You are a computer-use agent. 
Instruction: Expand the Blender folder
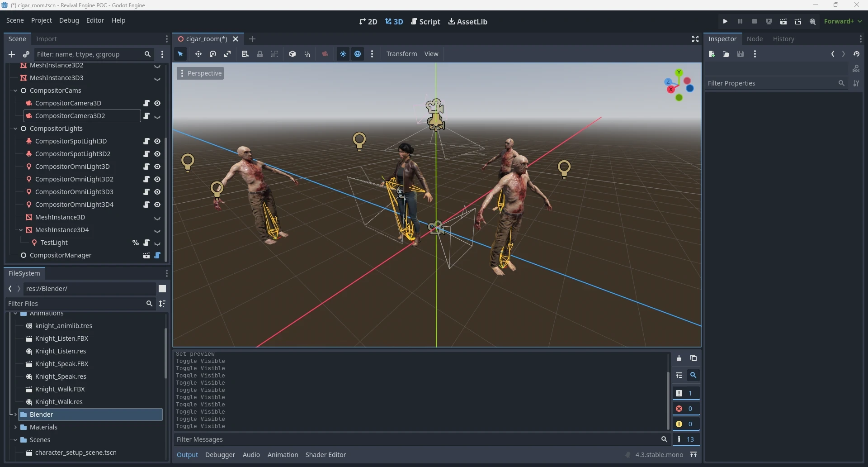click(15, 415)
